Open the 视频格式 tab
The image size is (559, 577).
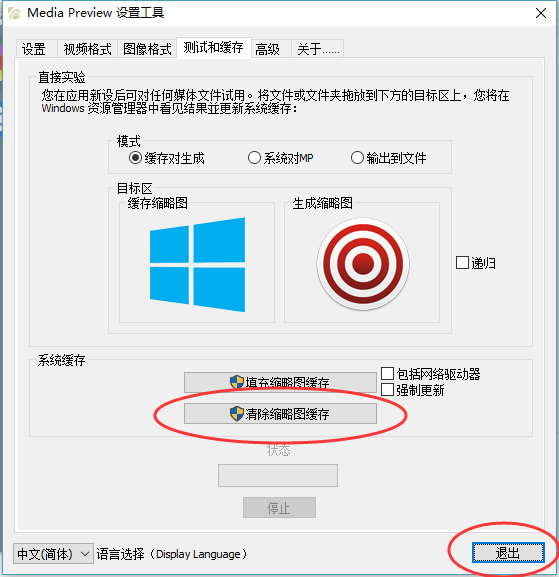pyautogui.click(x=87, y=49)
